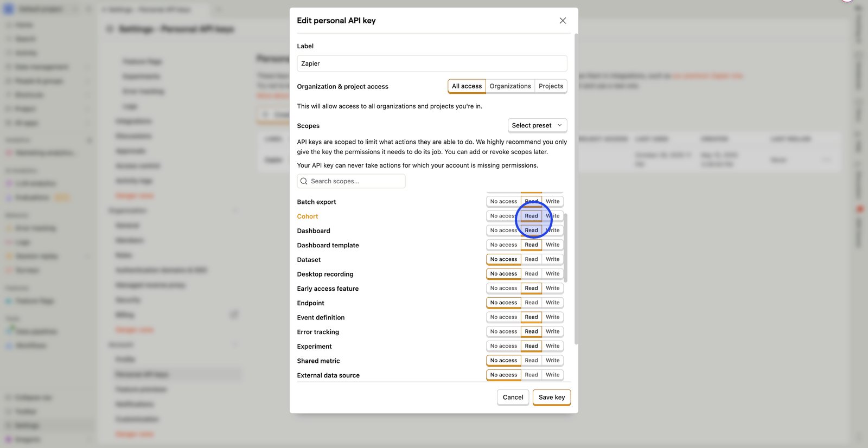The image size is (868, 448).
Task: Enable Read for Desktop recording
Action: [x=531, y=274]
